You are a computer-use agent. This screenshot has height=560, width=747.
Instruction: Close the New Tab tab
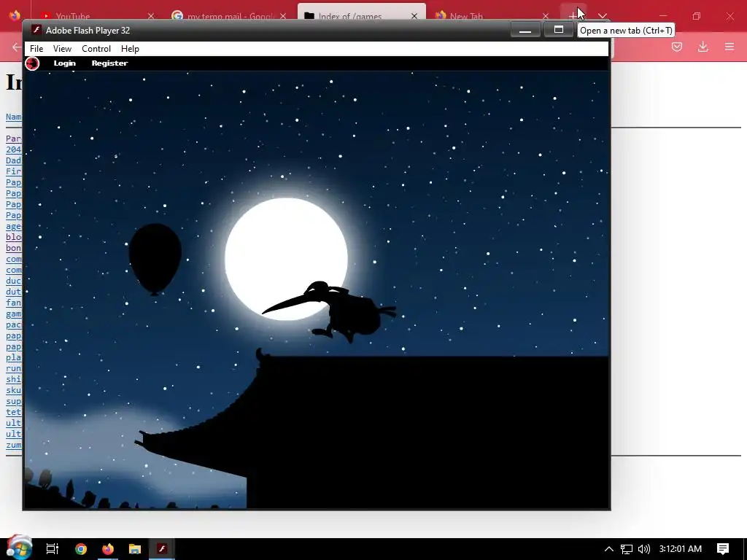coord(546,16)
